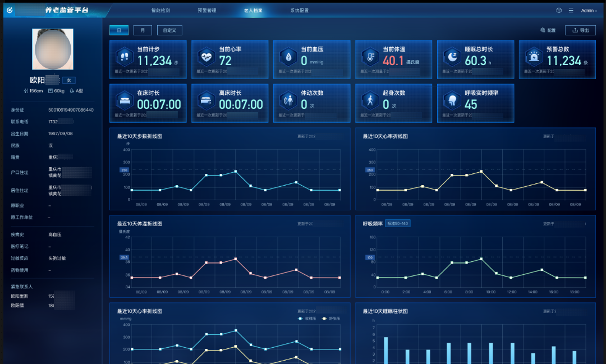Viewport: 606px width, 364px height.
Task: Click the 预警总数 alarm icon
Action: [x=533, y=56]
